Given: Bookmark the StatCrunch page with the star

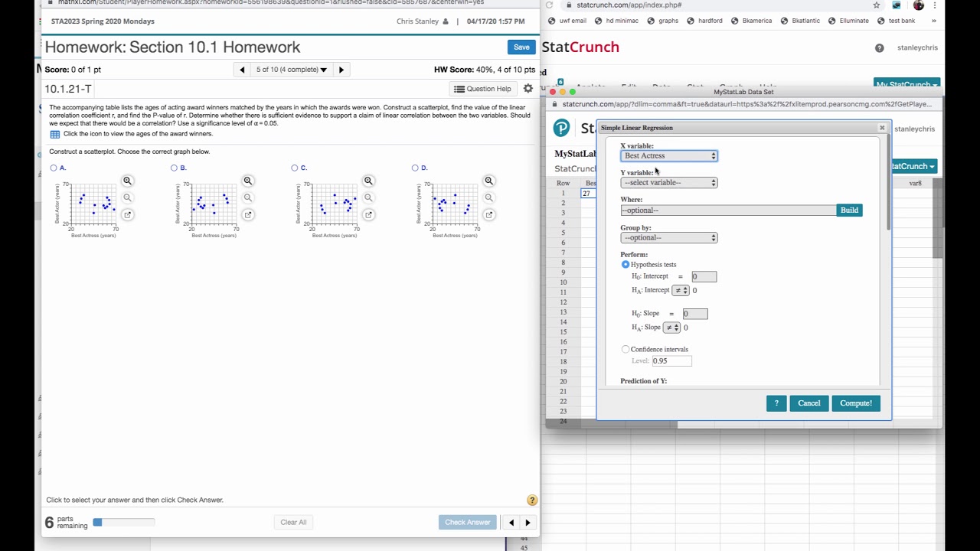Looking at the screenshot, I should coord(876,5).
